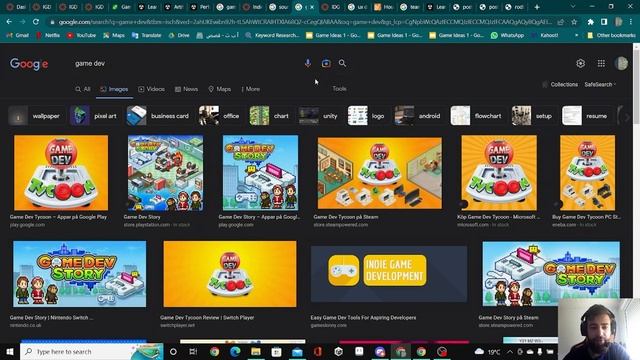Open Task View on the taskbar
The height and width of the screenshot is (360, 640).
193,351
